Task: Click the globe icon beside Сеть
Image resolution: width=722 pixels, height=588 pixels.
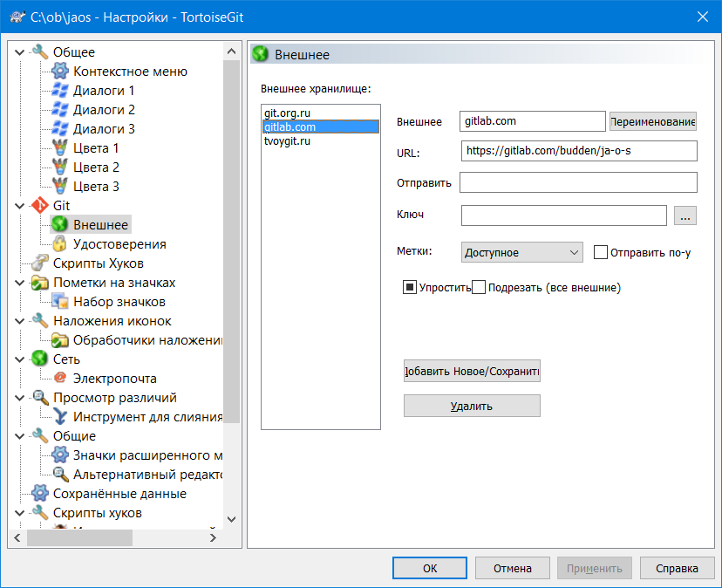Action: [40, 359]
